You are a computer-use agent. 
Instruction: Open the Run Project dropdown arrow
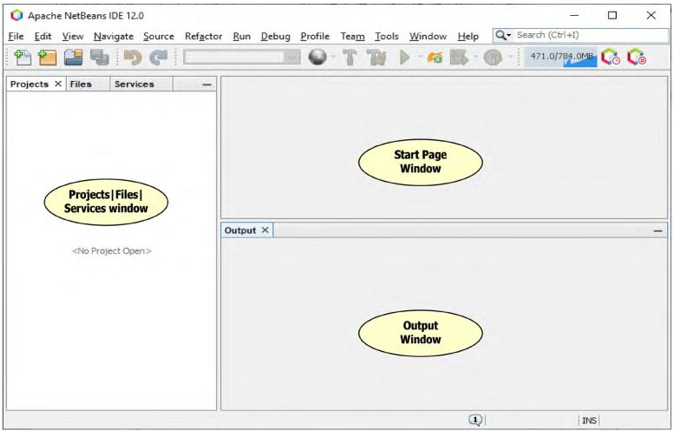pos(420,57)
